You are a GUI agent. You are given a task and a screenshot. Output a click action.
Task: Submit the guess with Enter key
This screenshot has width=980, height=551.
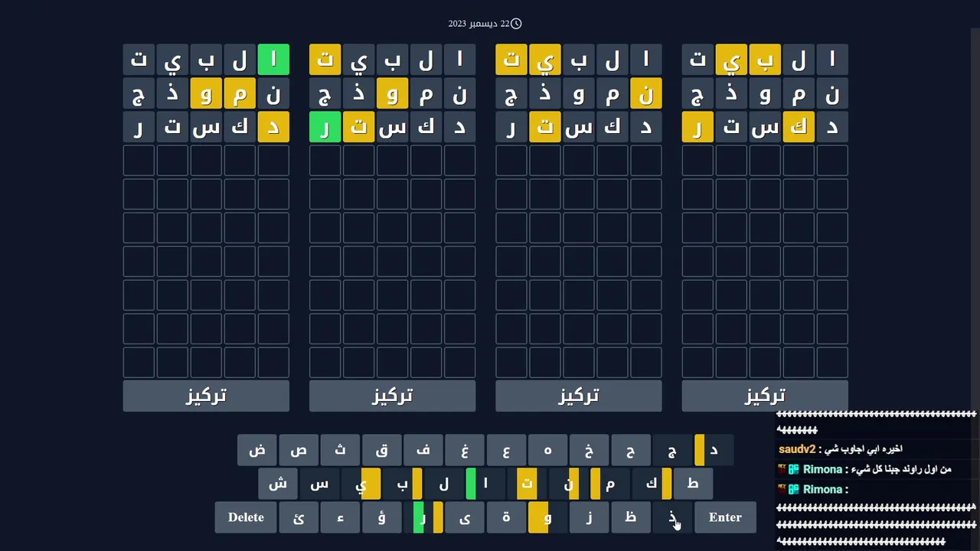coord(725,517)
